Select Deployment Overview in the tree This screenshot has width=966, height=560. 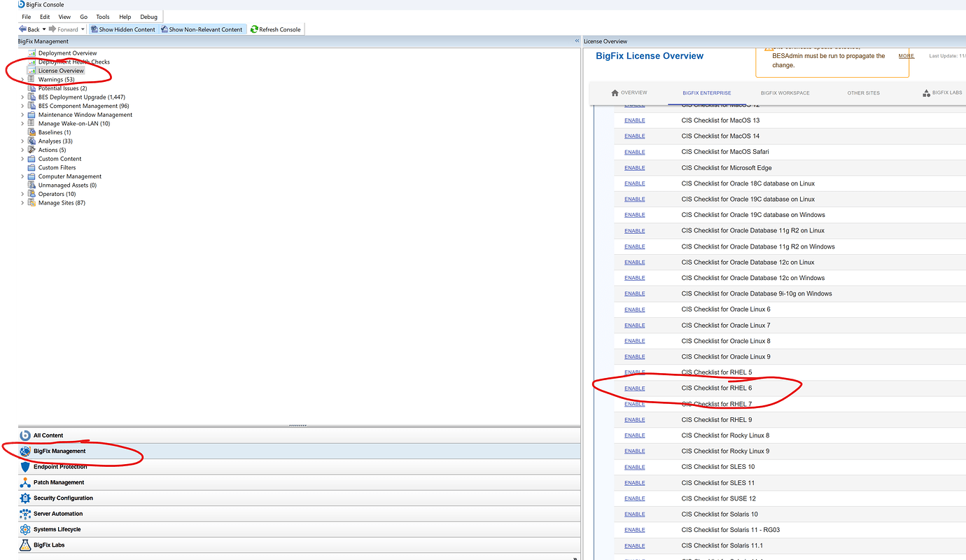[67, 53]
